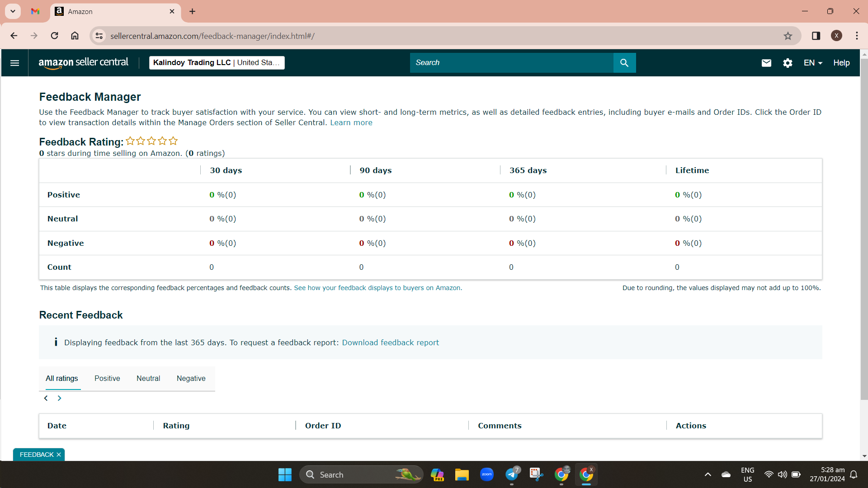Open 'See how your feedback displays' link

(378, 288)
